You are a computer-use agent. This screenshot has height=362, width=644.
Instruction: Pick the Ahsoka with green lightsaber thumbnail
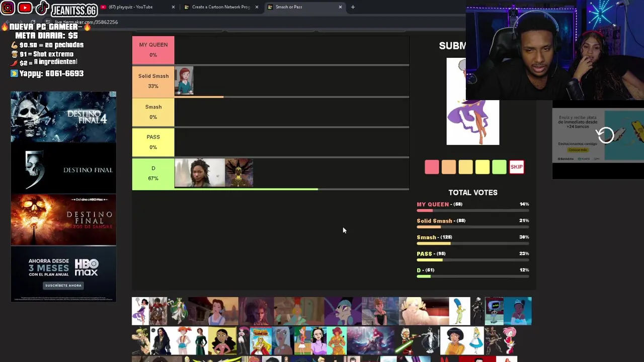tap(408, 340)
